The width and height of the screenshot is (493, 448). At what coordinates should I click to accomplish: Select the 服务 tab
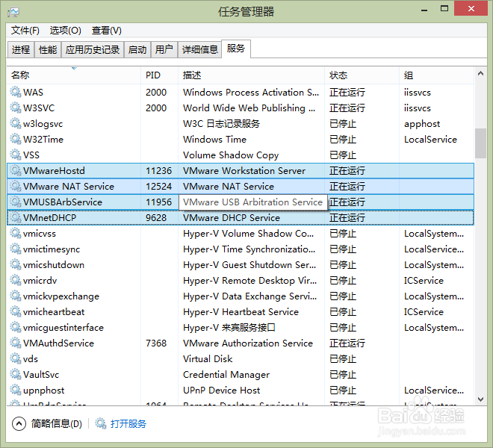236,49
